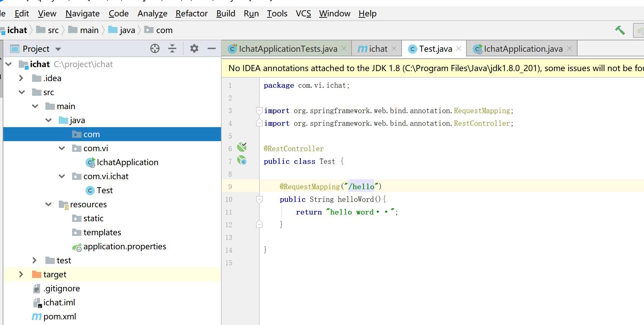This screenshot has height=325, width=644.
Task: Collapse the src folder
Action: 22,92
